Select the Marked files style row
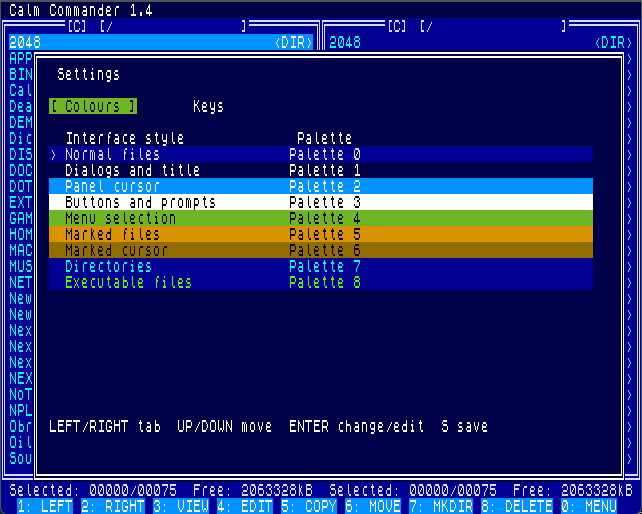The image size is (642, 514). (x=321, y=234)
